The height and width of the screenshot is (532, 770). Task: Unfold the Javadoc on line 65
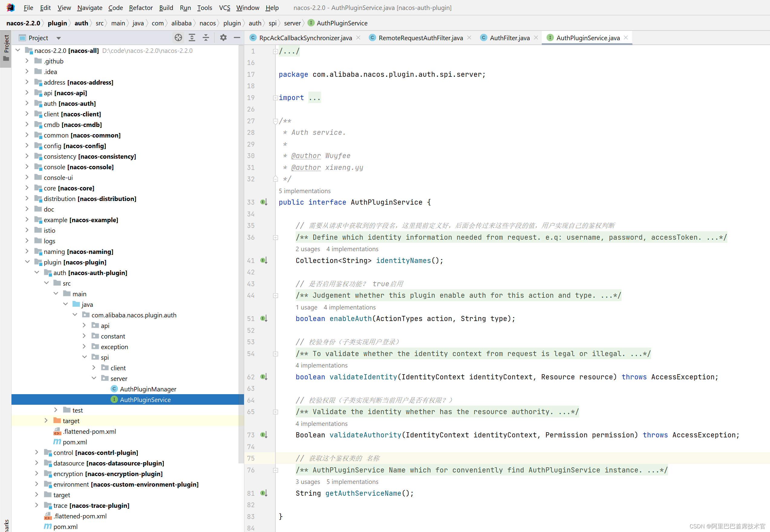[275, 412]
